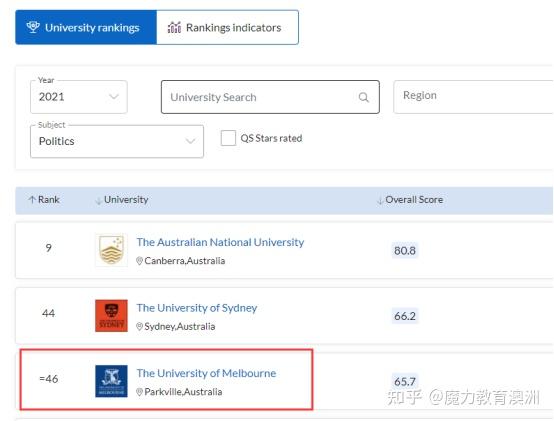Select the University rankings tab

(86, 27)
